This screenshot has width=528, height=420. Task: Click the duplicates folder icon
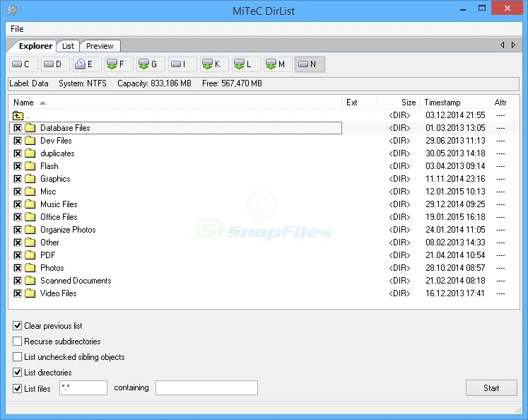coord(30,153)
